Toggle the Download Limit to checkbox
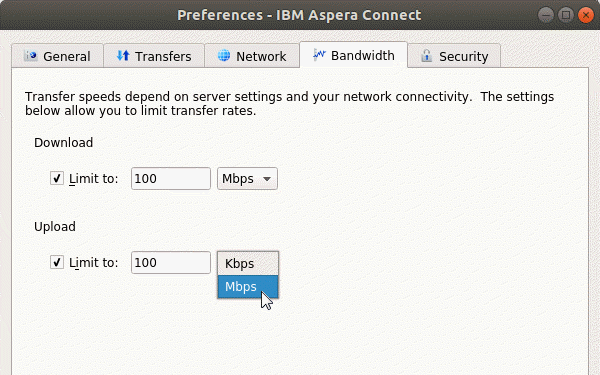The height and width of the screenshot is (375, 600). [x=57, y=178]
